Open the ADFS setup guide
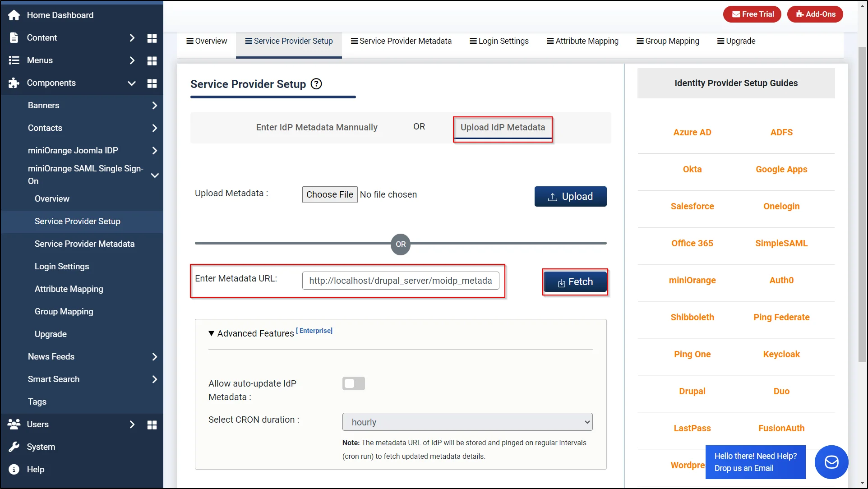 coord(781,132)
